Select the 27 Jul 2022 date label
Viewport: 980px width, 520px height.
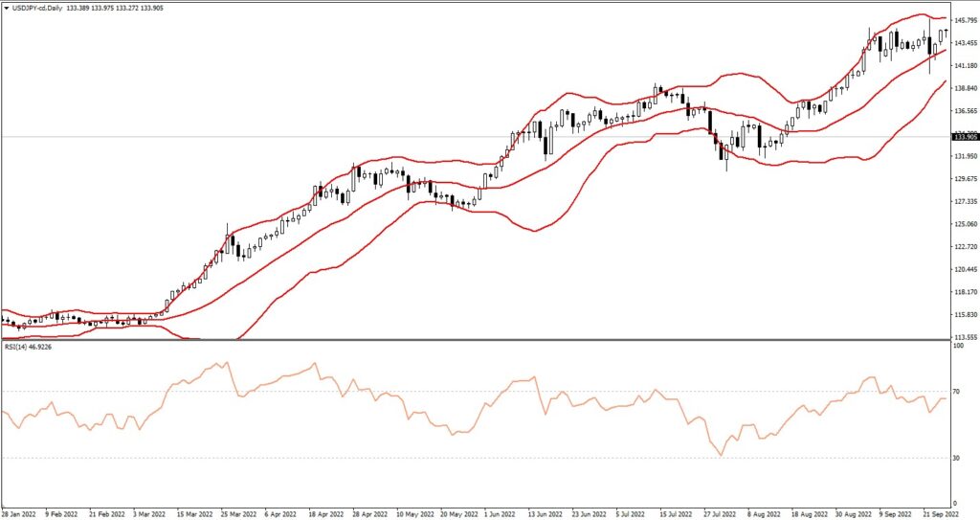coord(716,512)
